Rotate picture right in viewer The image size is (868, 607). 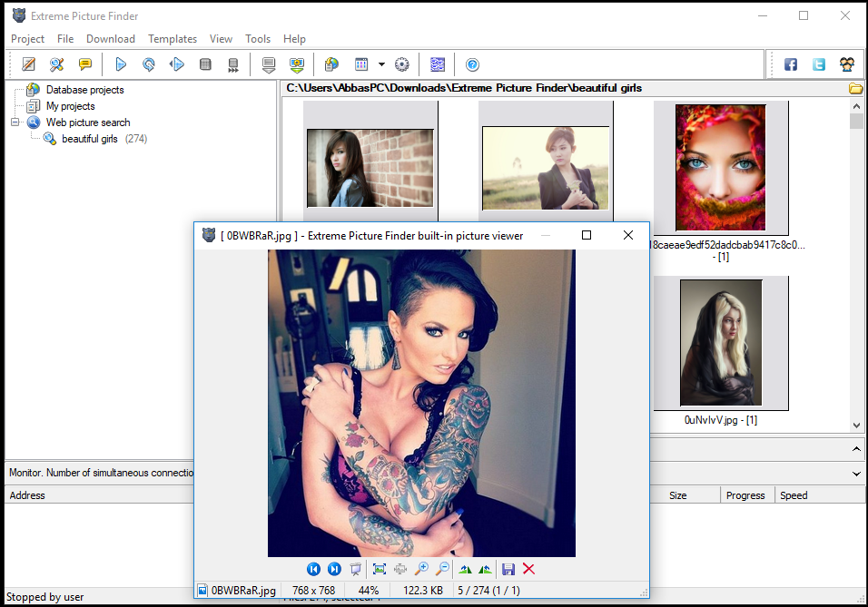[485, 569]
